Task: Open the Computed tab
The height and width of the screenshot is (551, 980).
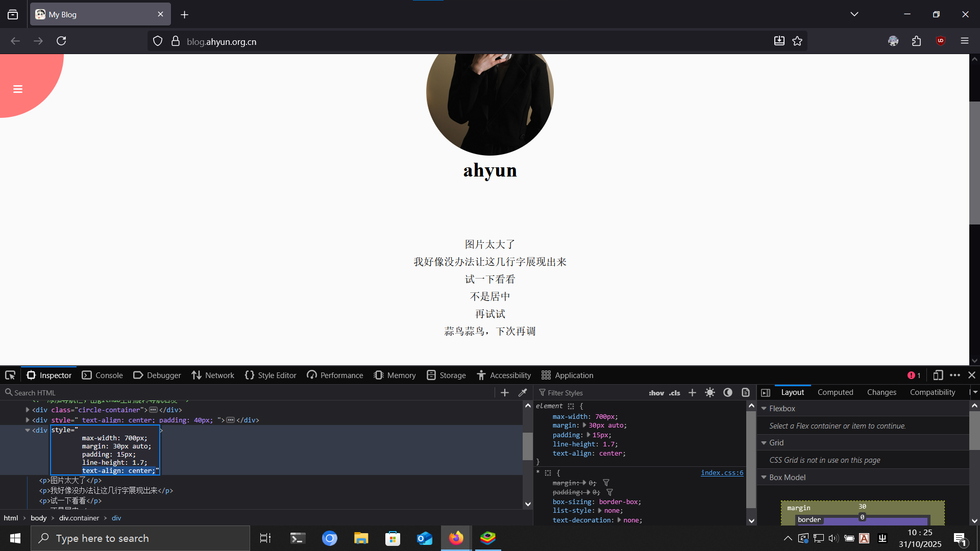Action: tap(835, 392)
